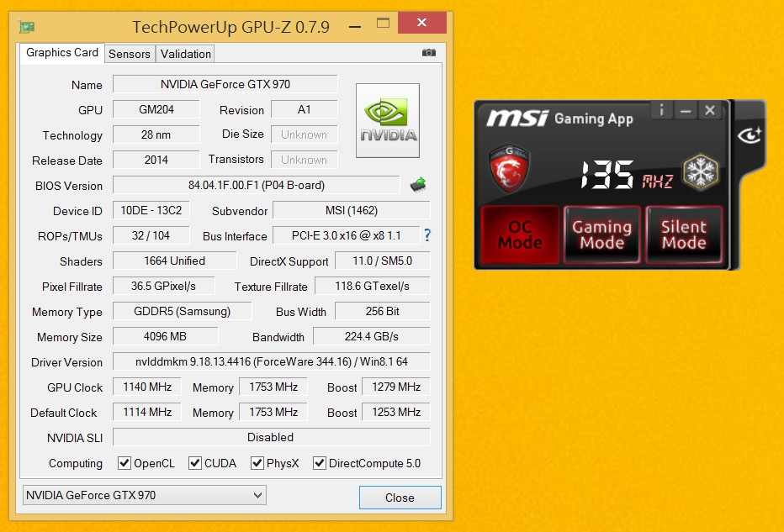Click the snowflake fan icon in MSI Gaming App
Image resolution: width=784 pixels, height=532 pixels.
click(701, 171)
